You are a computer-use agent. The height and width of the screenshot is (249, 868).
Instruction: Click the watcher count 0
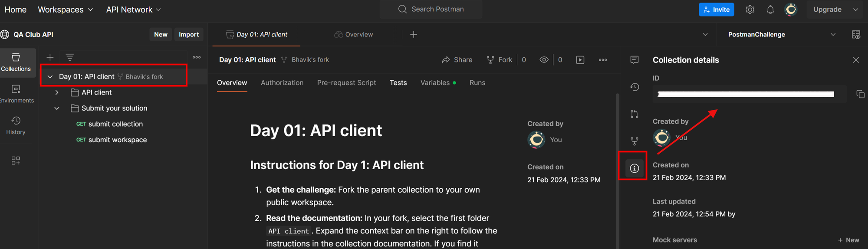[560, 60]
